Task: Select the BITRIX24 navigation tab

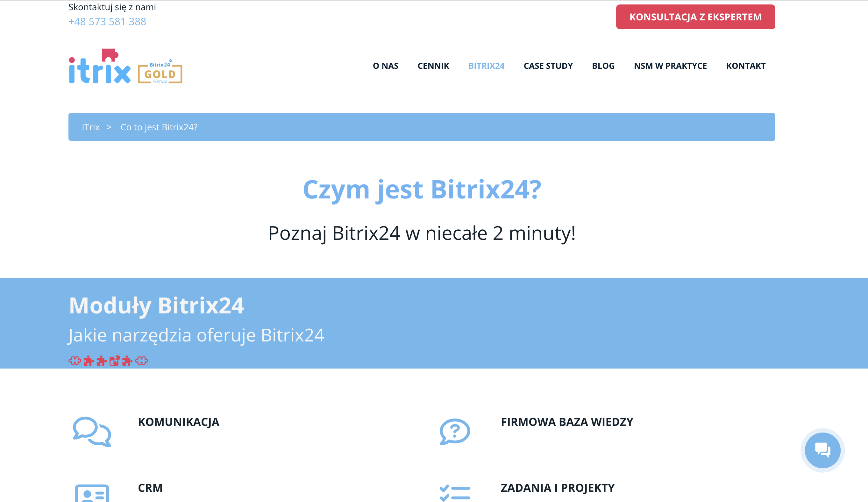Action: 486,66
